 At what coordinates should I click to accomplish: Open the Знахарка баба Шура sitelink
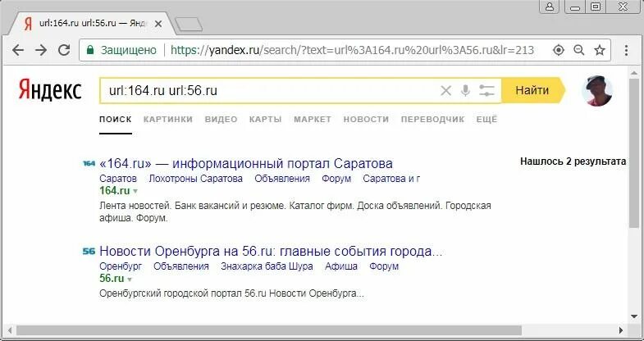(267, 266)
